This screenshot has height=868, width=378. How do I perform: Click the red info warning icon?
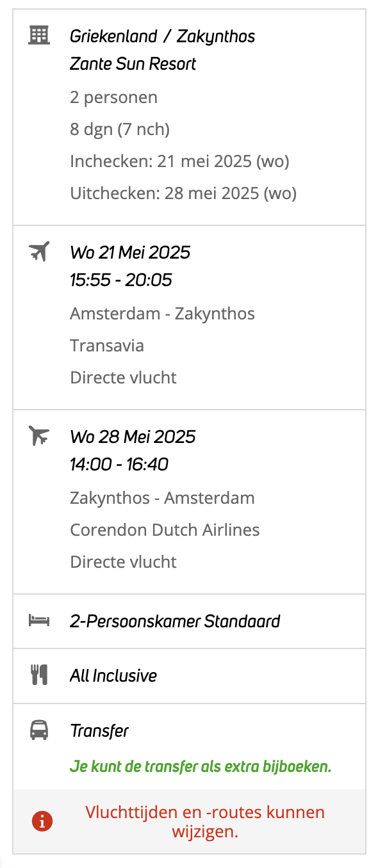42,821
